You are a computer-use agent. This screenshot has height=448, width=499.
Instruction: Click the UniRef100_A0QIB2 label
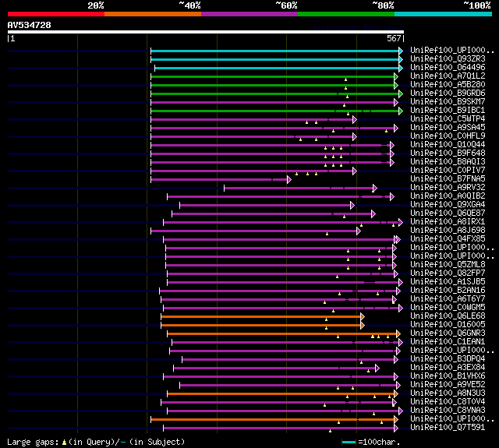click(448, 196)
